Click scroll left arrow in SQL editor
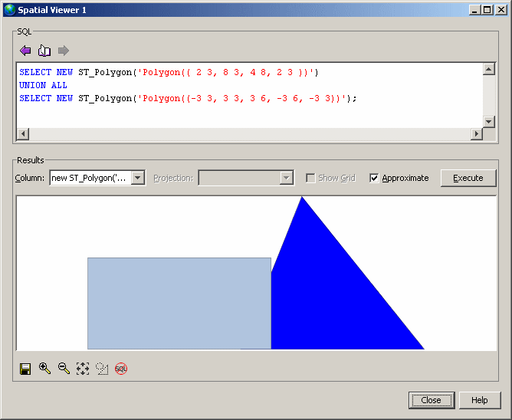The image size is (512, 420). (22, 134)
